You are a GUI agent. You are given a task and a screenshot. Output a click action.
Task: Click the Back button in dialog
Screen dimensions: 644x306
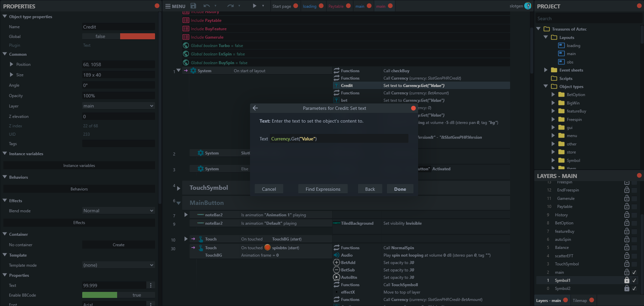click(x=370, y=189)
